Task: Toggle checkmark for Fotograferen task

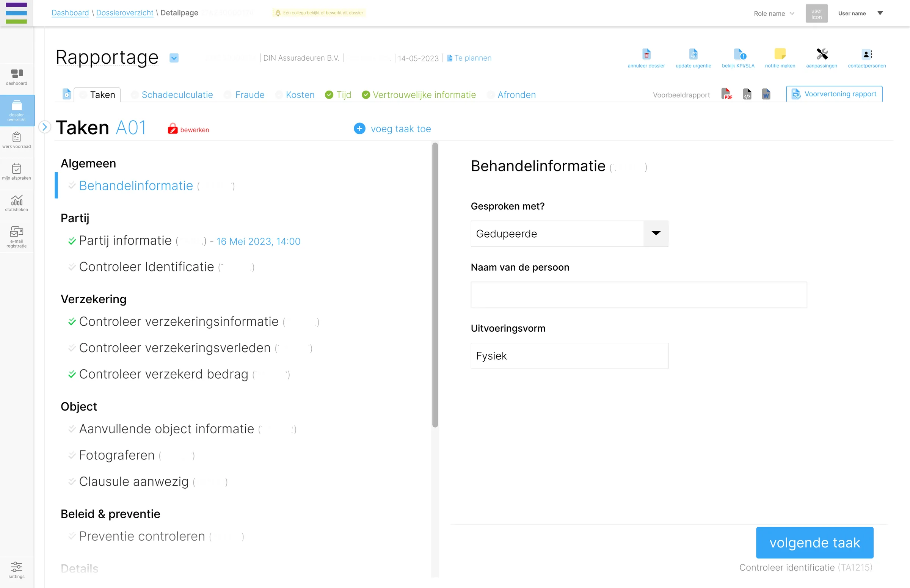Action: point(72,455)
